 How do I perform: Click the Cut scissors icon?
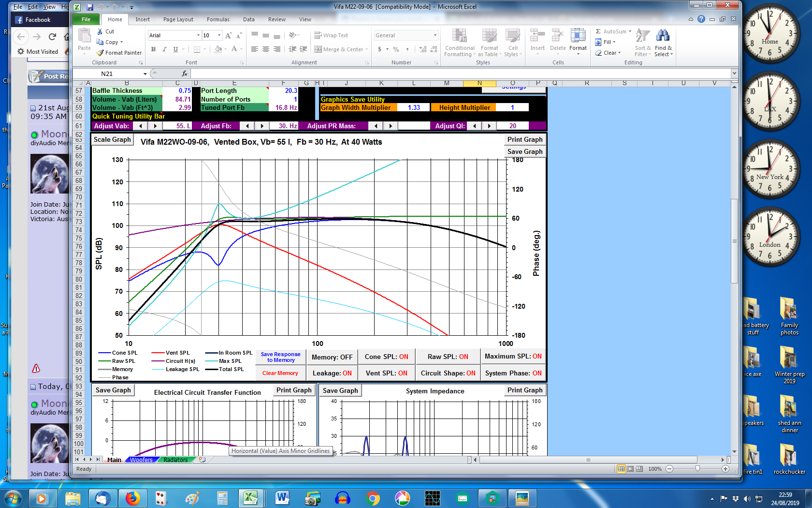[x=100, y=31]
